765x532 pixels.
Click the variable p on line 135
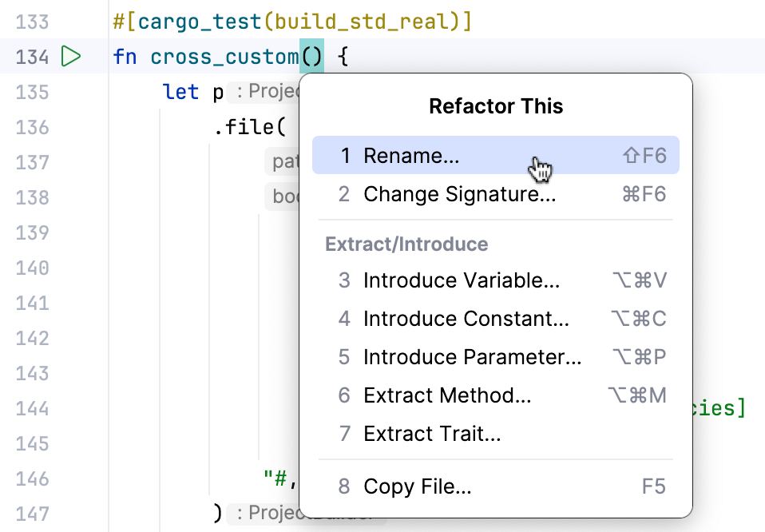217,92
